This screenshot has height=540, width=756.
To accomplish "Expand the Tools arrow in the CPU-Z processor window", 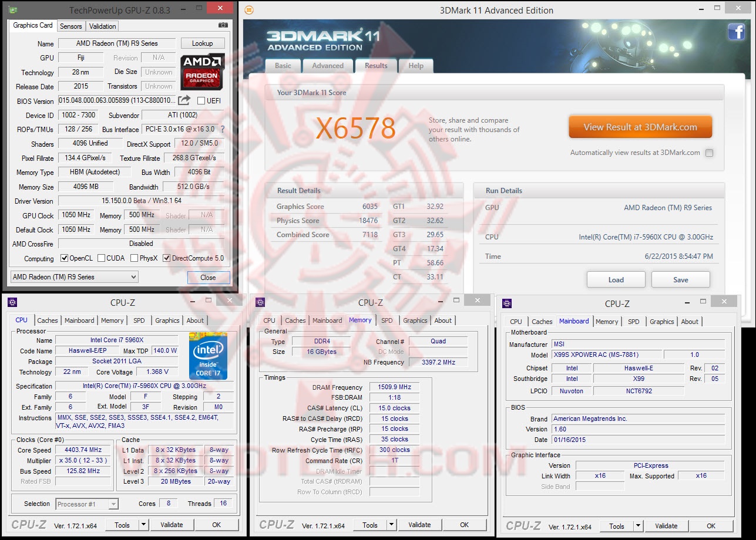I will pyautogui.click(x=143, y=525).
